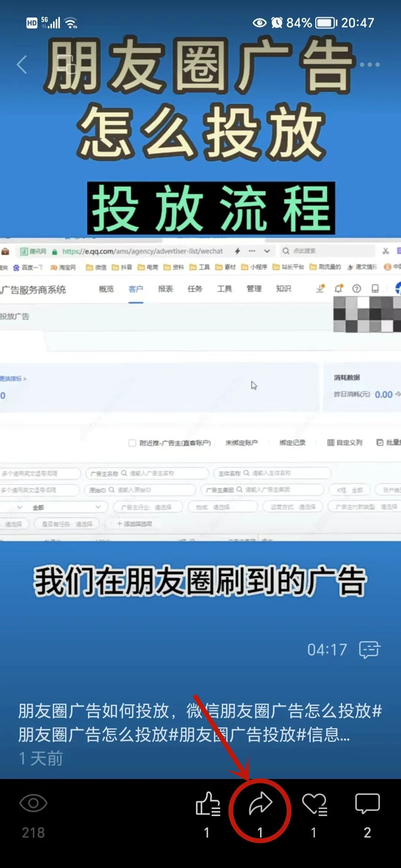The image size is (401, 868).
Task: Open the 百度一下 bookmark
Action: (x=28, y=267)
